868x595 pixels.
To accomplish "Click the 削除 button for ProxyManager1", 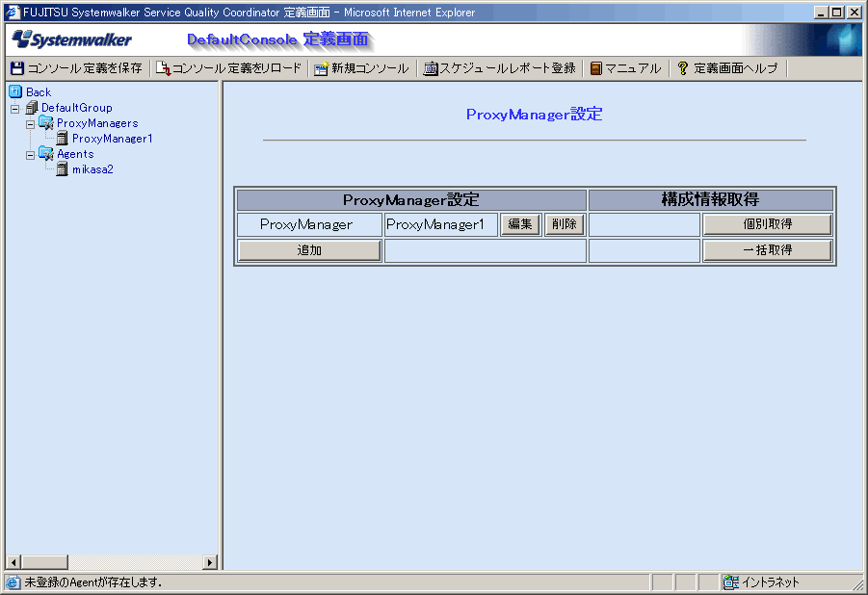I will pyautogui.click(x=565, y=224).
